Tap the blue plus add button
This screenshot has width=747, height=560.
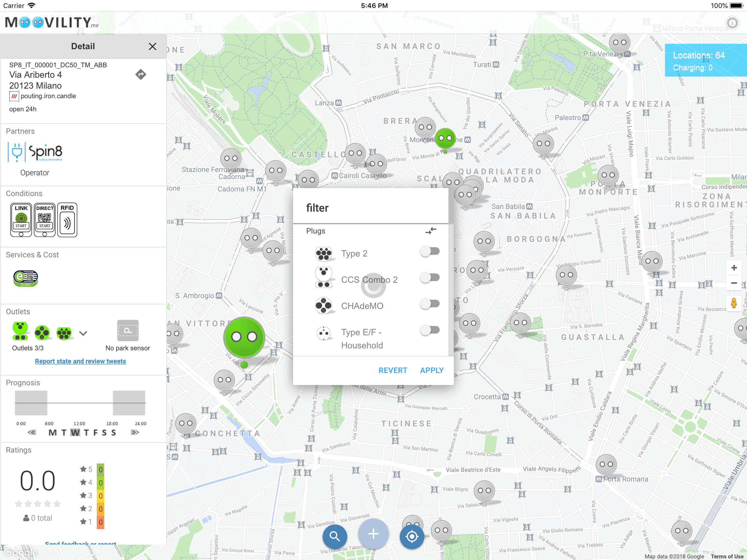[x=373, y=534]
